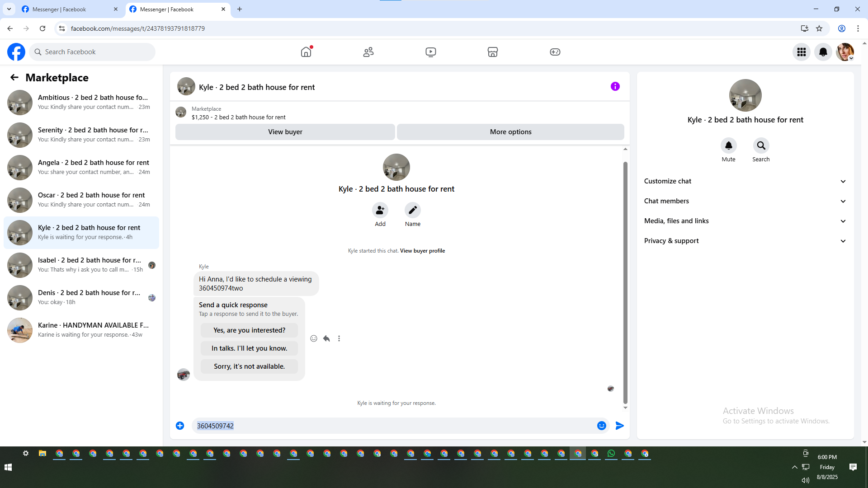Open the View buyer profile link
868x488 pixels.
point(422,251)
